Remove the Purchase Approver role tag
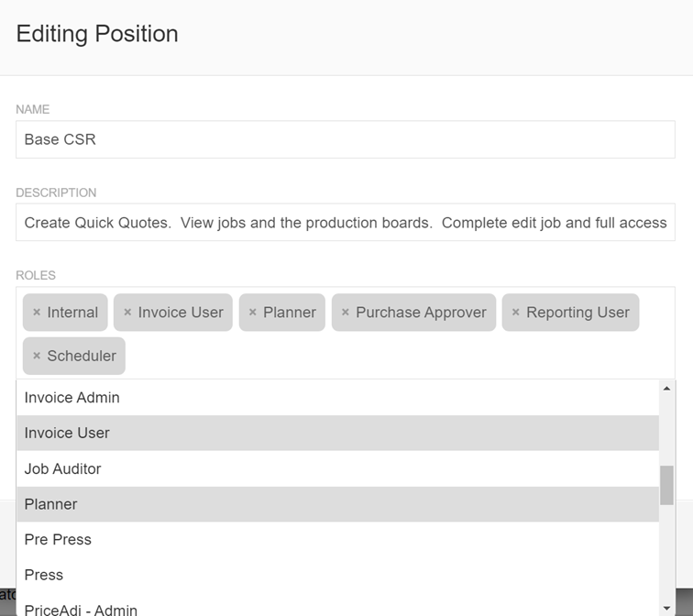 [x=346, y=313]
